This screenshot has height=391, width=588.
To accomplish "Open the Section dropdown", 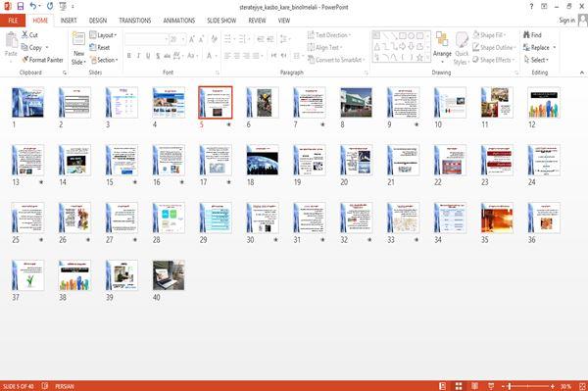I will tap(104, 60).
